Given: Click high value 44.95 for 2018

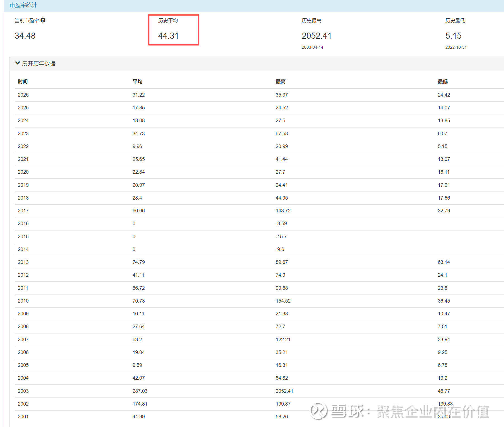Looking at the screenshot, I should (x=282, y=198).
